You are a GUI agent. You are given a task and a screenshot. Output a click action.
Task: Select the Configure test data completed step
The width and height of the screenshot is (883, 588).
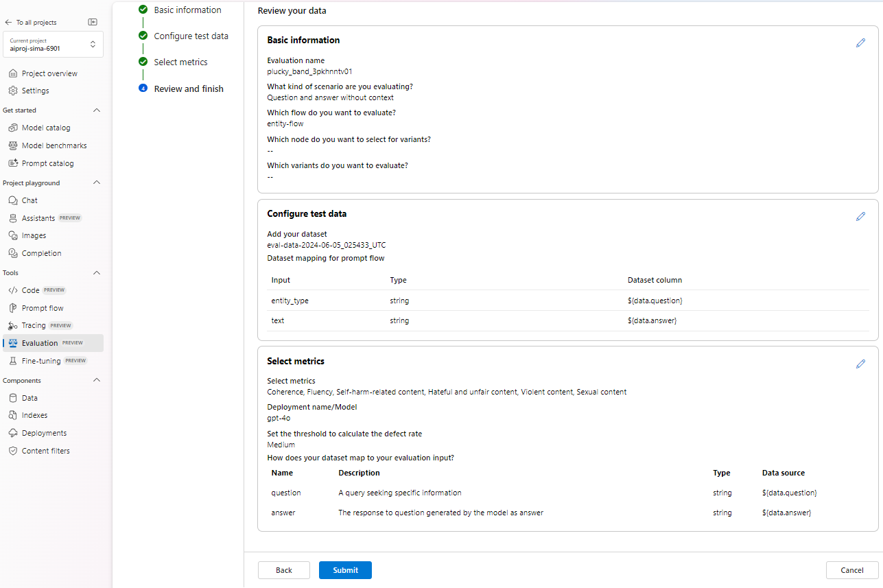[191, 36]
